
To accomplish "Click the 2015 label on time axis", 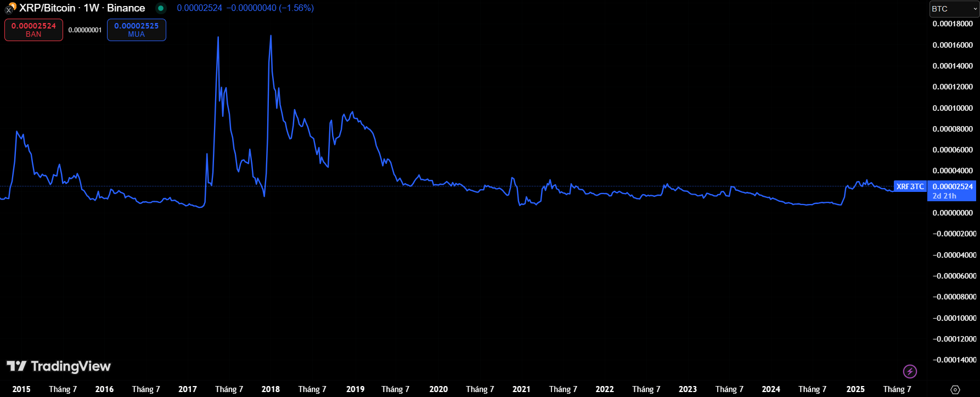I will click(21, 389).
